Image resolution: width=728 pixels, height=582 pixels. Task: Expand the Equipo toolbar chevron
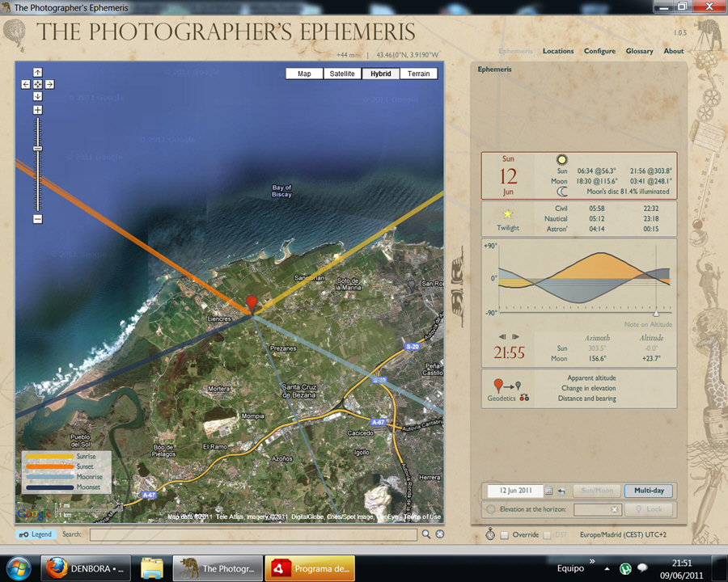point(592,562)
